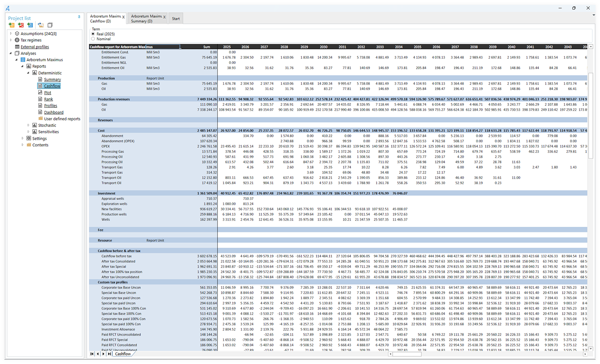Go to the first sheet using navigation arrow
This screenshot has width=600, height=364.
92,354
